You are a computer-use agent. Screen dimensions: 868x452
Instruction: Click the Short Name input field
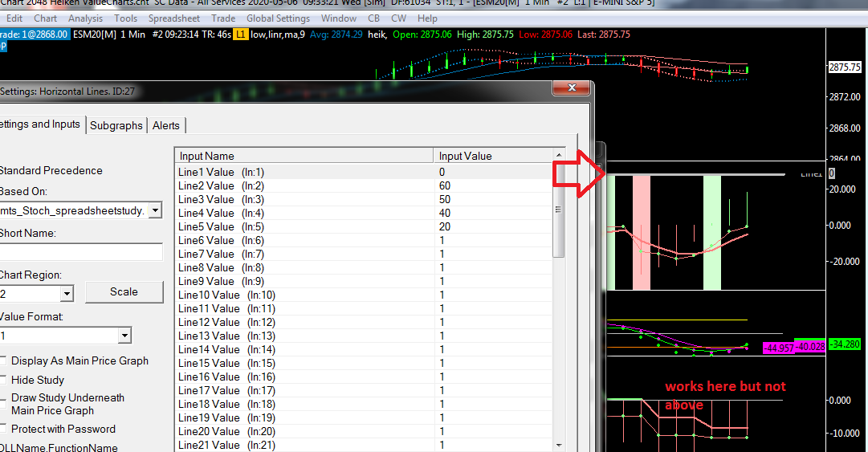pyautogui.click(x=81, y=252)
